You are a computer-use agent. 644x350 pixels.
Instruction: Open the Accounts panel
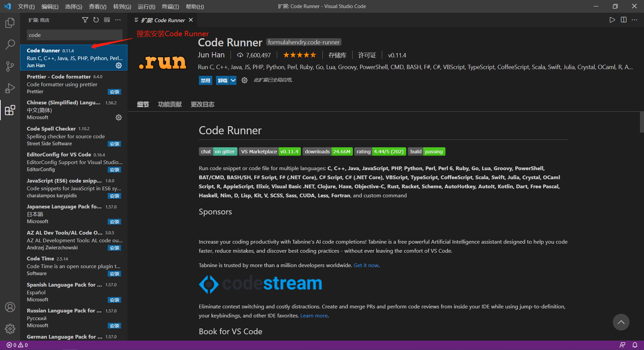click(x=10, y=307)
